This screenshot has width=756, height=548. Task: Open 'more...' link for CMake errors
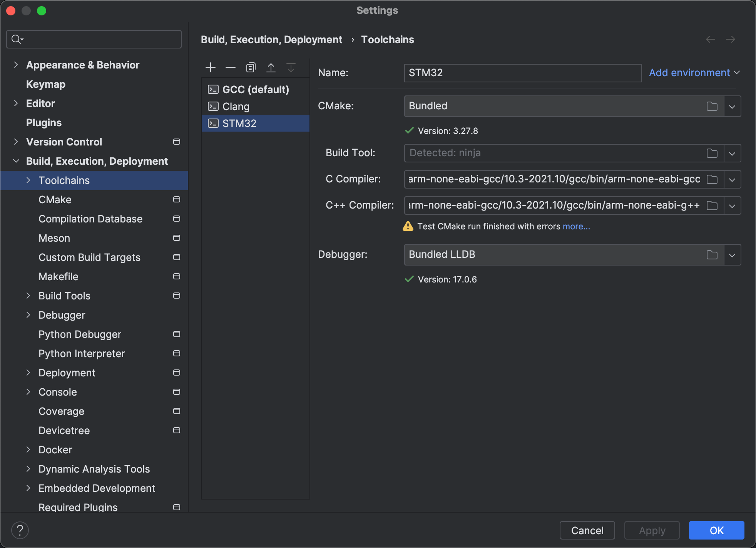tap(576, 226)
